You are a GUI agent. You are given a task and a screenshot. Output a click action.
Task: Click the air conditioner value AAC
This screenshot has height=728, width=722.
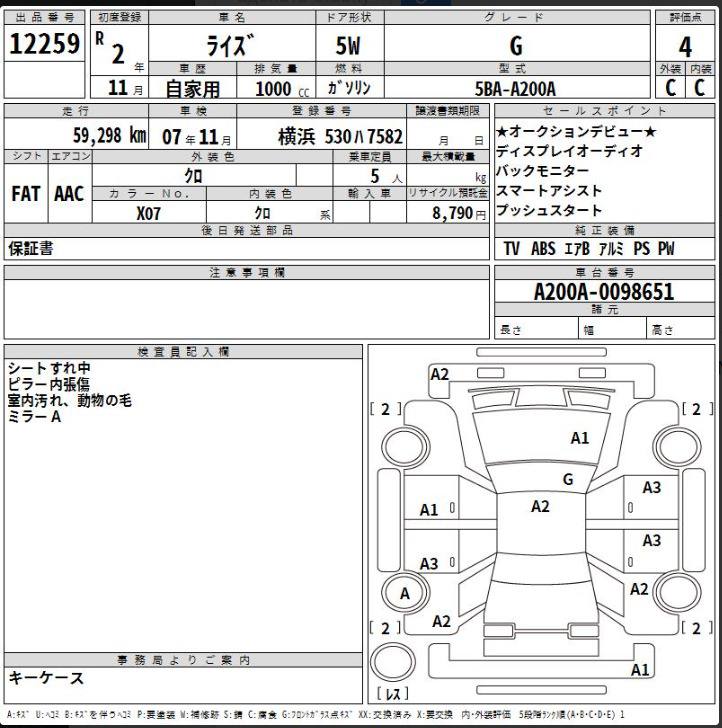coord(69,194)
